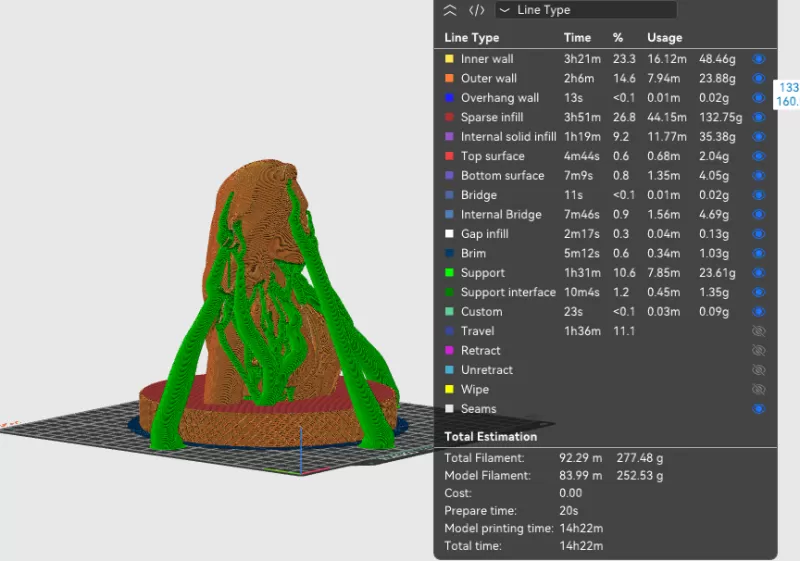Click the layer slider value indicator
The image size is (800, 561).
788,95
